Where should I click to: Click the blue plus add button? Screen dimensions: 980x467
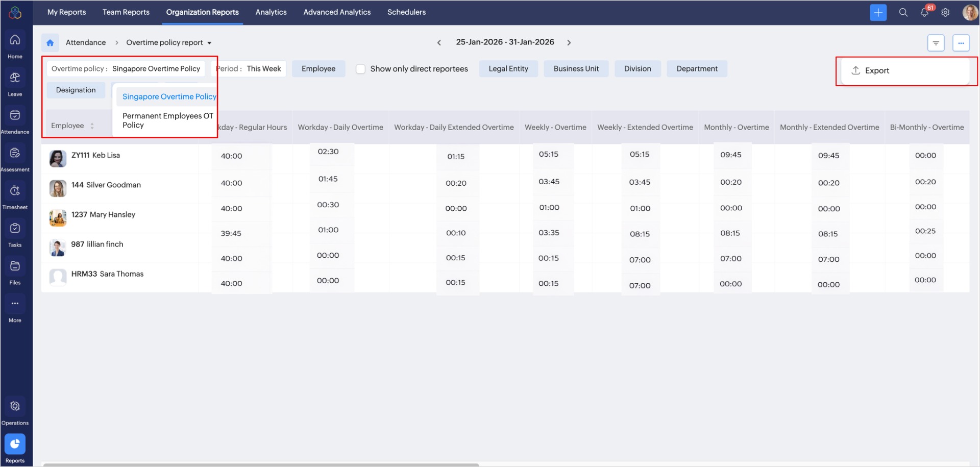878,13
